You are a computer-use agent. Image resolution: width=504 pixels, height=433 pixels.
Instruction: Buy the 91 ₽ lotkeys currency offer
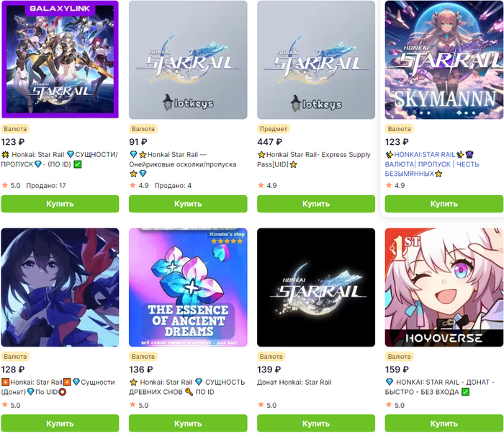(188, 204)
